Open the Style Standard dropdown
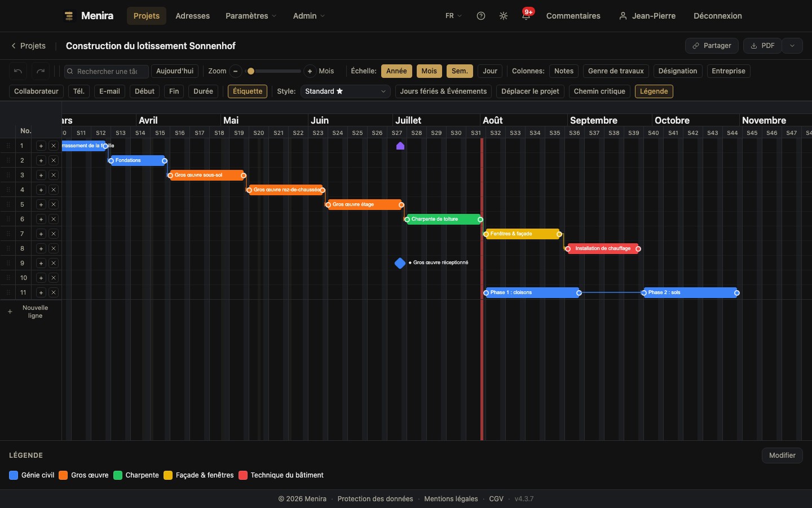 tap(345, 91)
